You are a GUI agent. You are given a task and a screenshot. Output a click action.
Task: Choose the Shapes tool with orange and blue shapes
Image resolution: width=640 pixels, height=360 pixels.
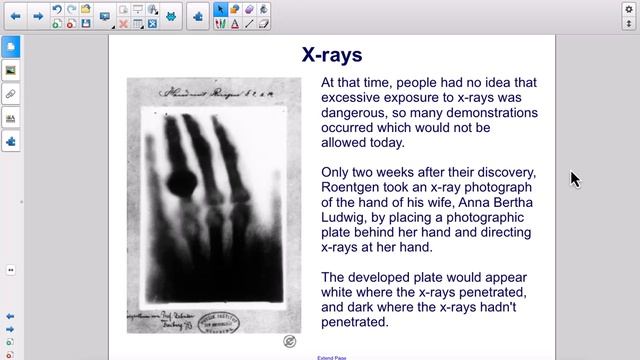click(x=235, y=9)
